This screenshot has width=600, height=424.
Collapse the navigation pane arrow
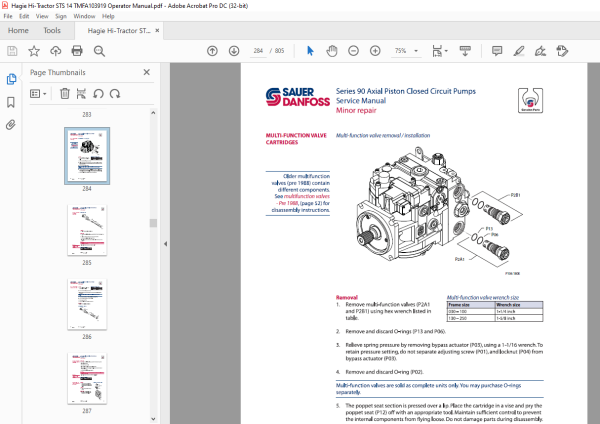click(165, 244)
